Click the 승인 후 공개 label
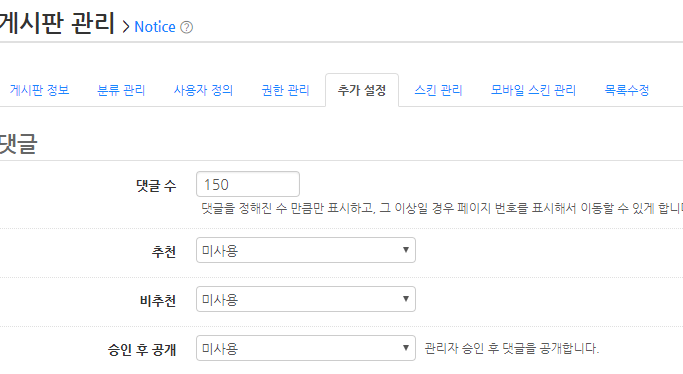 (x=142, y=350)
